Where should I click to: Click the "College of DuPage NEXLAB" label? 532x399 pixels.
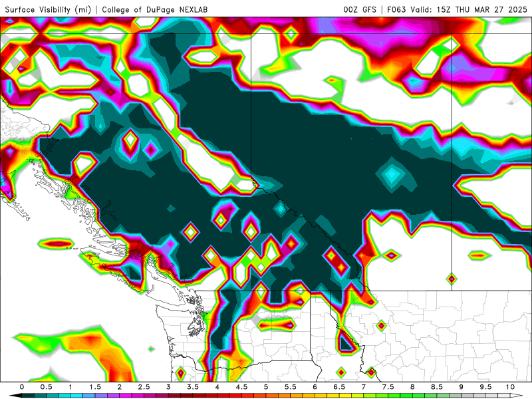(155, 9)
